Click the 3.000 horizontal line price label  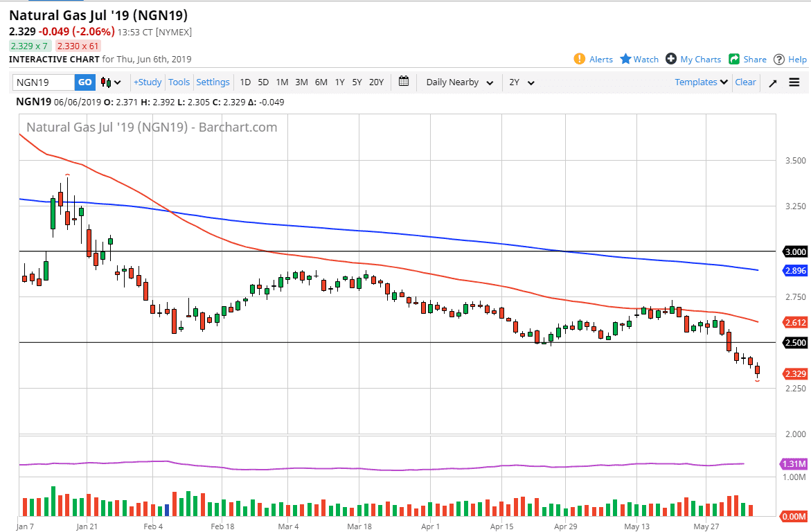(796, 251)
